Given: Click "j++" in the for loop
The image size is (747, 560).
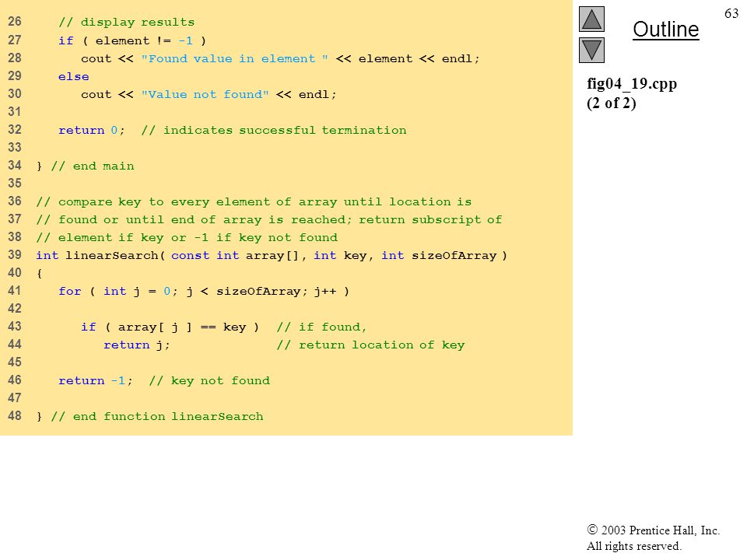Looking at the screenshot, I should click(325, 291).
